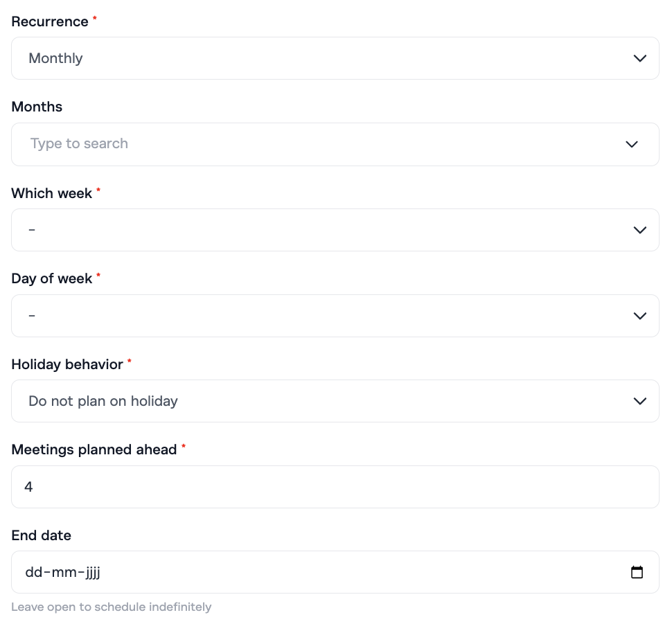Click the Holiday behavior chevron arrow
The width and height of the screenshot is (672, 633).
[639, 402]
